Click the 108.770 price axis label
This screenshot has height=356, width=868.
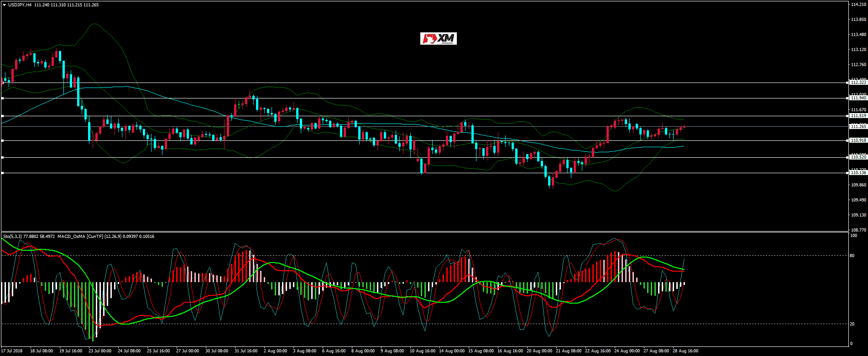pyautogui.click(x=859, y=230)
